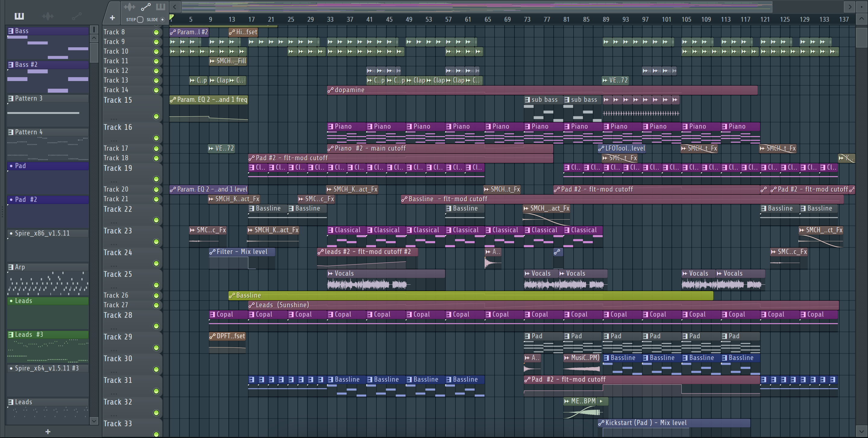Click bar 65 on the timeline ruler
The width and height of the screenshot is (868, 438).
[x=488, y=20]
